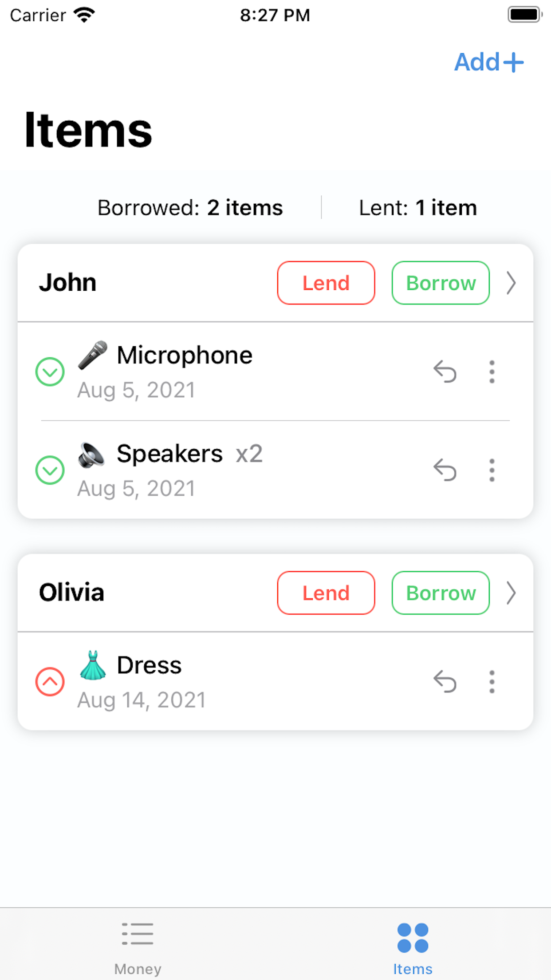551x980 pixels.
Task: Tap the return arrow for Microphone
Action: 445,371
